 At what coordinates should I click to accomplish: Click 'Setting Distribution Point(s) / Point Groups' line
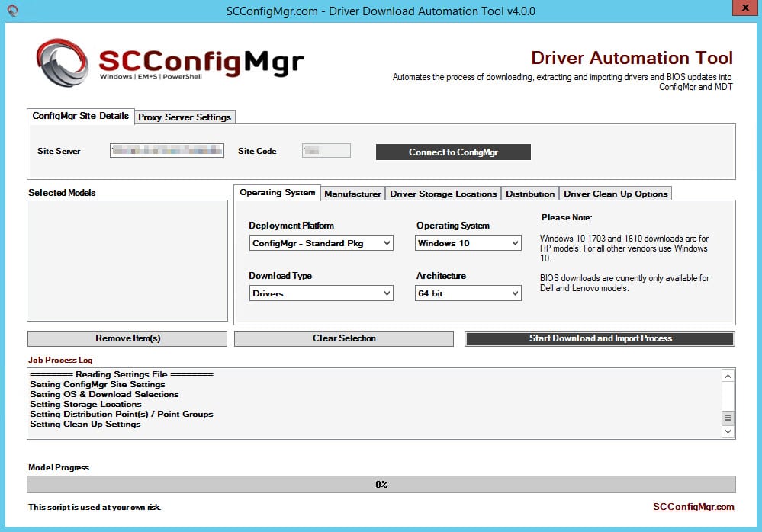tap(121, 414)
